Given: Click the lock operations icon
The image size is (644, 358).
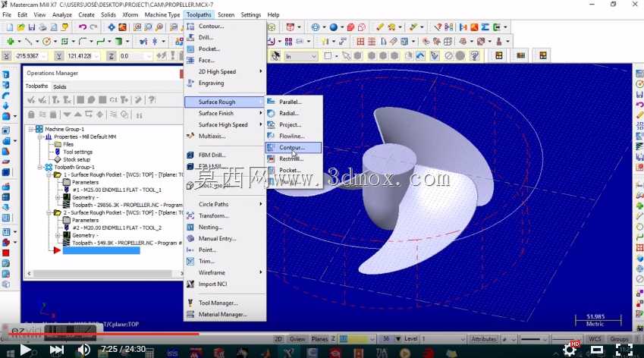Looking at the screenshot, I should tap(31, 115).
